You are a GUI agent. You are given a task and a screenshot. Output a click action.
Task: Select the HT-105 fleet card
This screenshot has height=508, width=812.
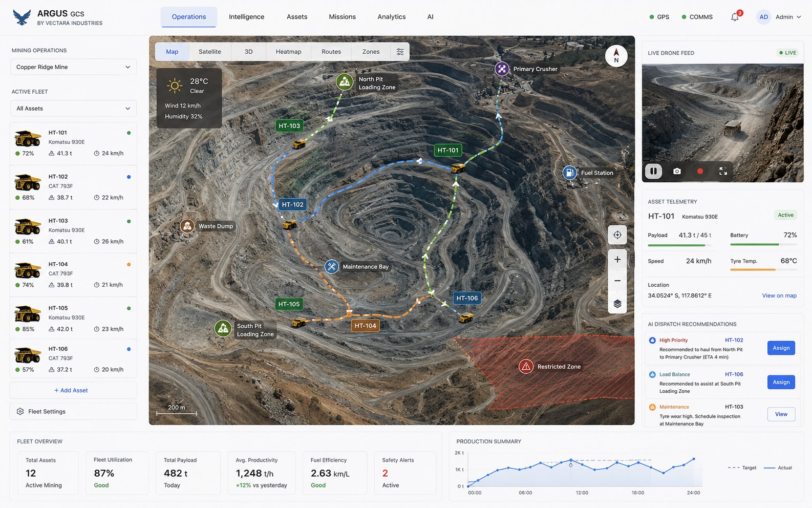[73, 319]
